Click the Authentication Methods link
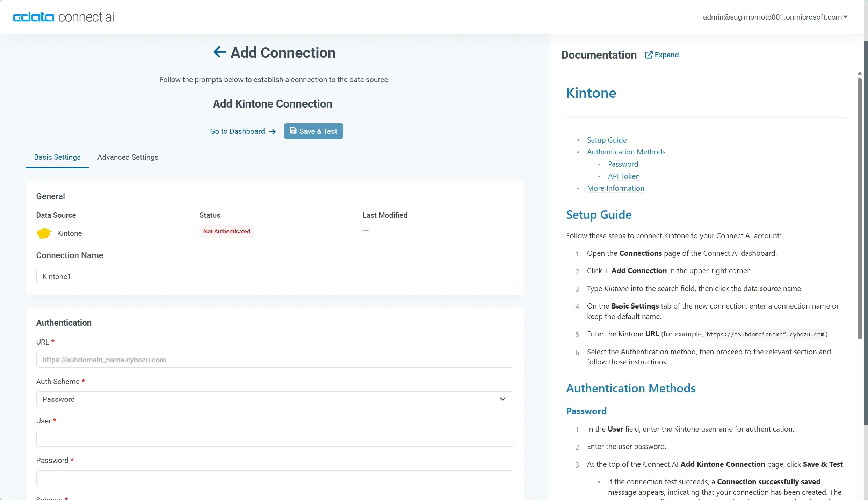Image resolution: width=868 pixels, height=500 pixels. [x=625, y=152]
